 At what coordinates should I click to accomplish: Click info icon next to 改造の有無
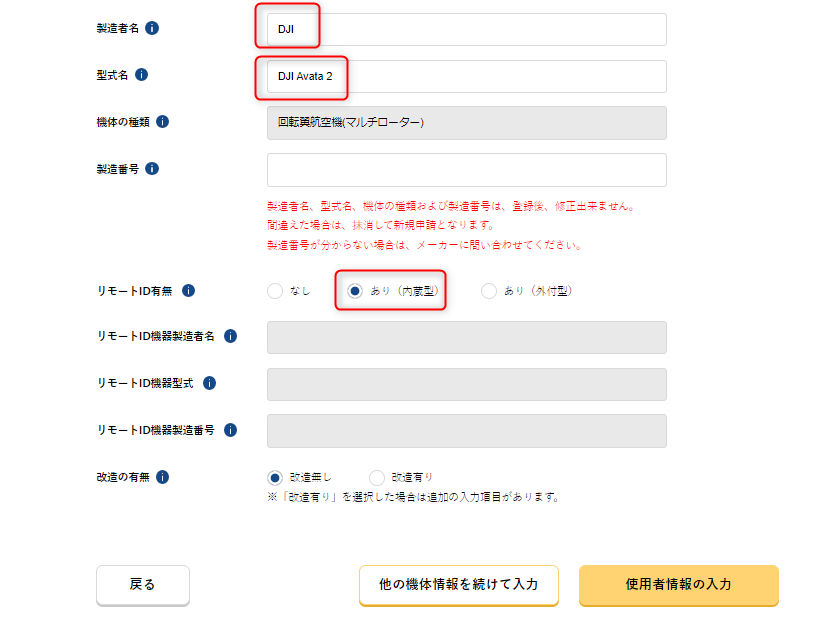[x=162, y=477]
